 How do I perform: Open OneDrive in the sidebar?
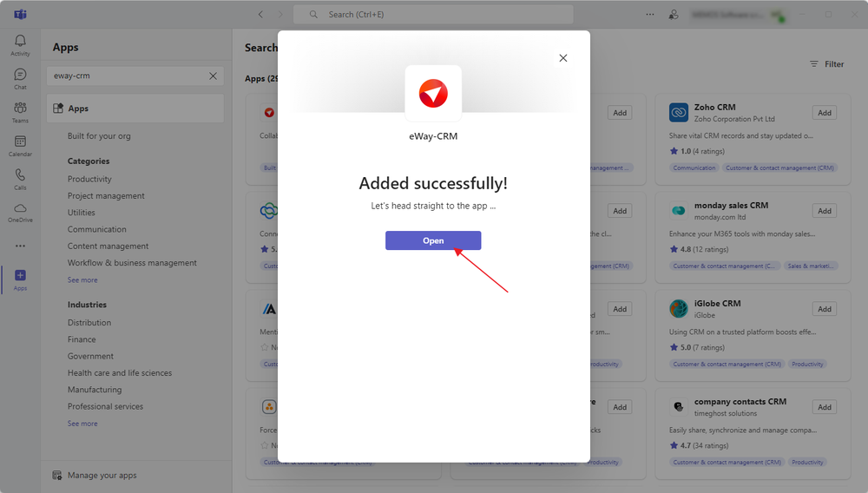pos(20,212)
